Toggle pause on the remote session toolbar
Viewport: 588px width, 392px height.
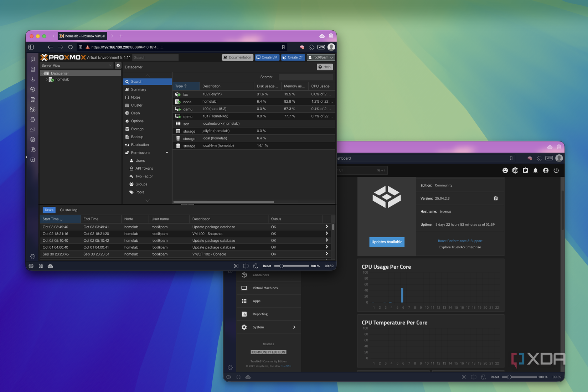point(41,266)
